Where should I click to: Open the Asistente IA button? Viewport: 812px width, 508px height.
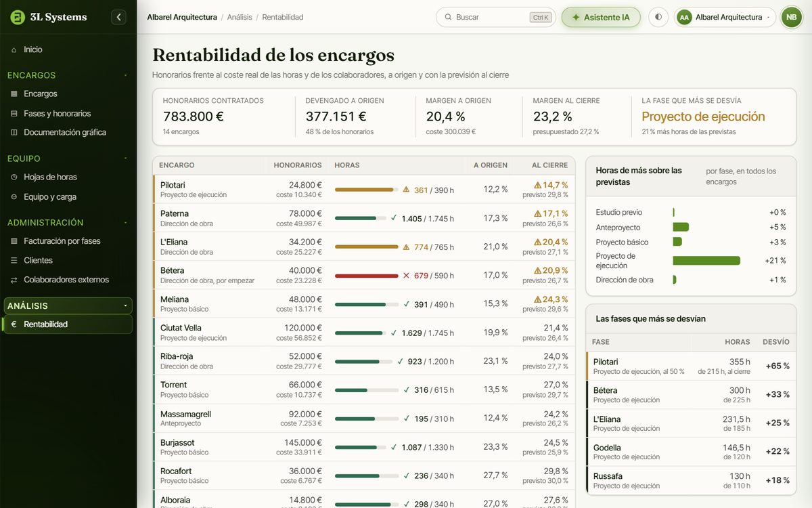(x=601, y=18)
